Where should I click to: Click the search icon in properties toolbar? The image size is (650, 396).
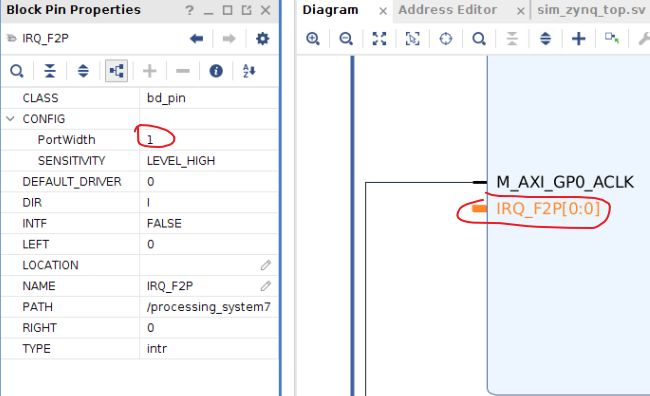click(17, 71)
